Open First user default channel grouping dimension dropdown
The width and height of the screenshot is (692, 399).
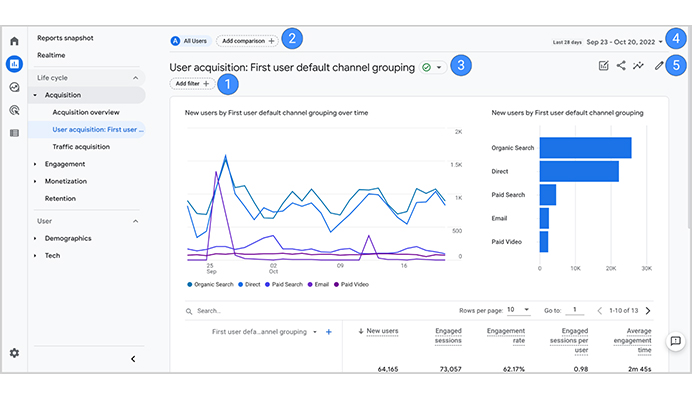pyautogui.click(x=315, y=332)
